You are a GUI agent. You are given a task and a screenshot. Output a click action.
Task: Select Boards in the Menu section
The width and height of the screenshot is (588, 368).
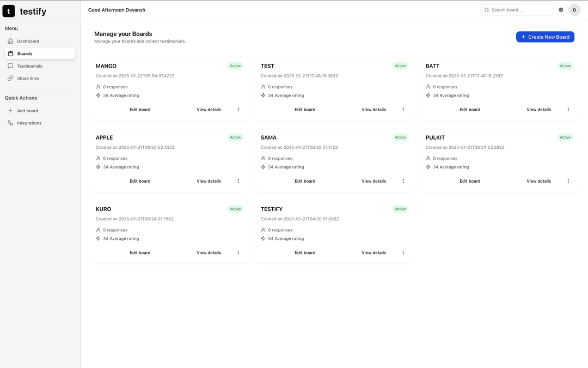point(24,53)
